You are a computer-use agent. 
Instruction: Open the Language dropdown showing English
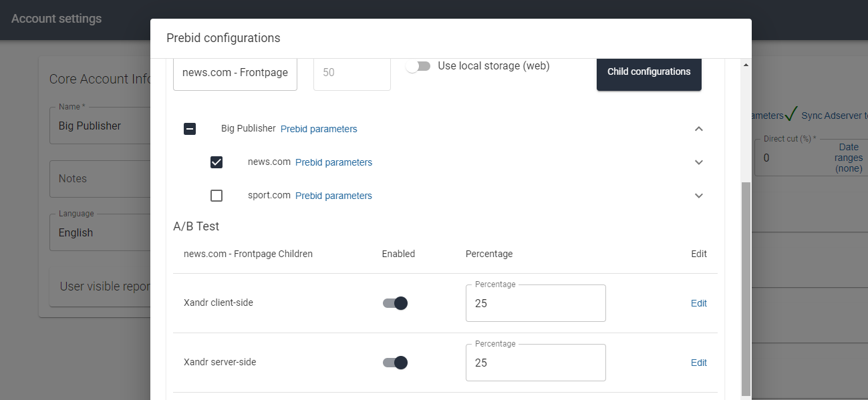click(100, 232)
